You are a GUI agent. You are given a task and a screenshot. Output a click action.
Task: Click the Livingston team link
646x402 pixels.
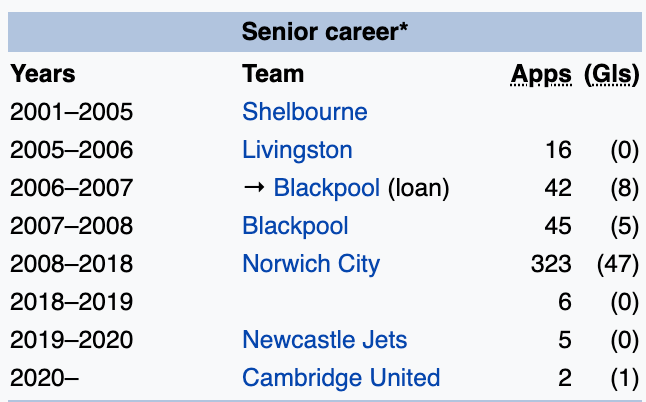point(297,150)
